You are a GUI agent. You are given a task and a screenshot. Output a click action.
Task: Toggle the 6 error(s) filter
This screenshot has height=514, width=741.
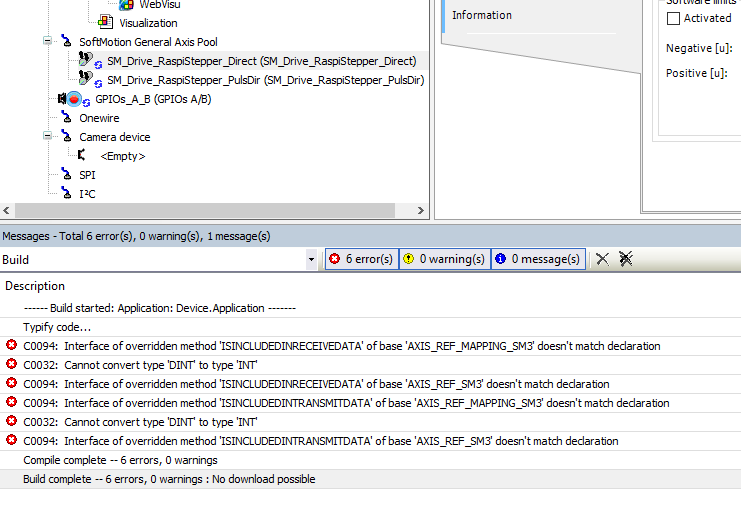pos(361,259)
